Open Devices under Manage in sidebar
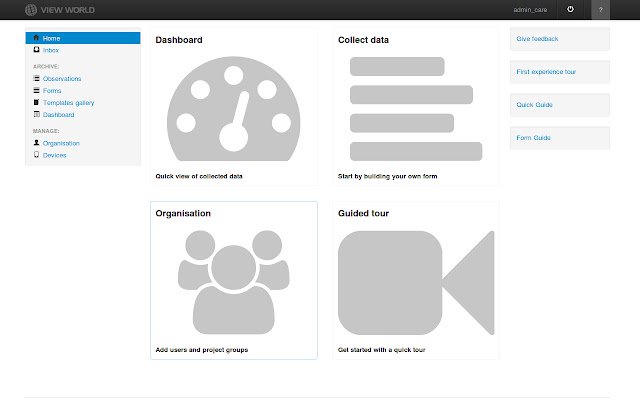Screen dimensions: 640x400 point(54,155)
